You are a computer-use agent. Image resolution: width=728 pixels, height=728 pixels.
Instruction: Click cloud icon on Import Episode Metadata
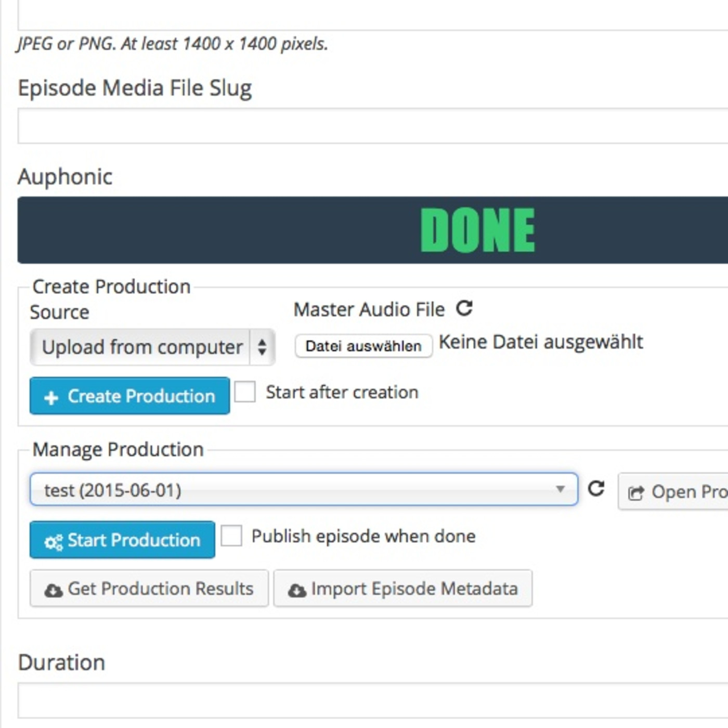297,590
